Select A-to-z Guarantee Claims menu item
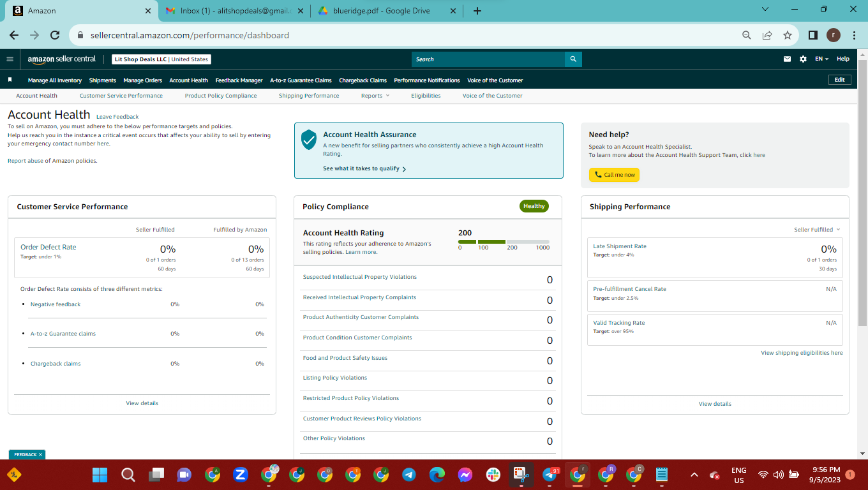868x490 pixels. (x=301, y=80)
